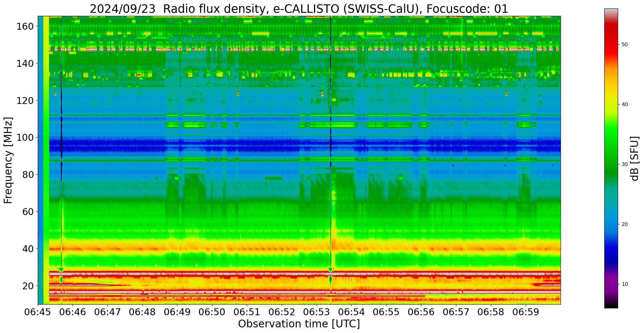Screen dimensions: 644x333
Task: Click the 06:52 time tick label
Action: point(282,312)
